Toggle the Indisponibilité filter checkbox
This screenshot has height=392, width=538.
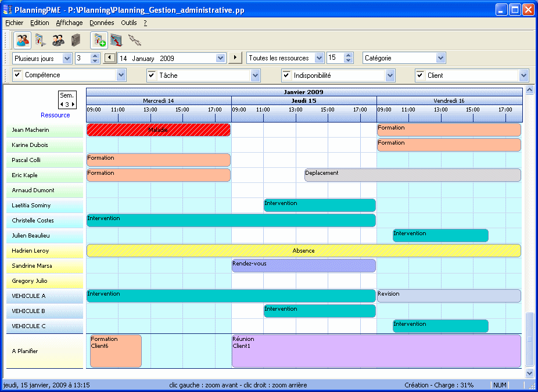[286, 75]
